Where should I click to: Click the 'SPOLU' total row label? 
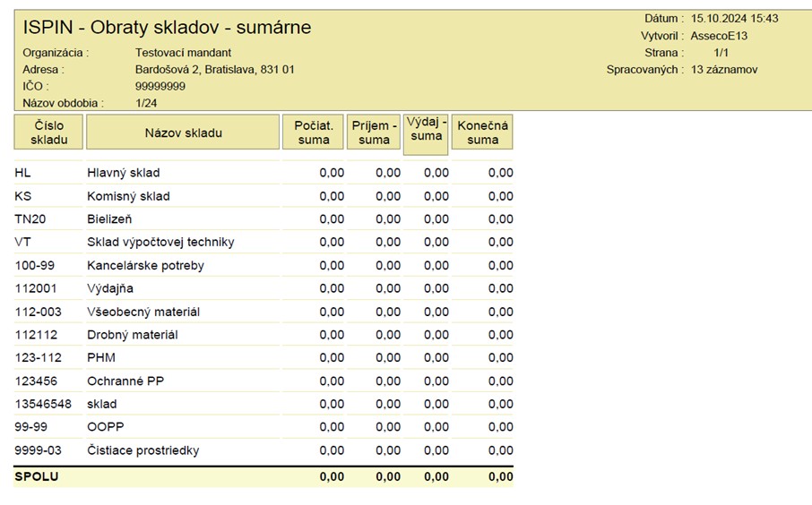[36, 477]
